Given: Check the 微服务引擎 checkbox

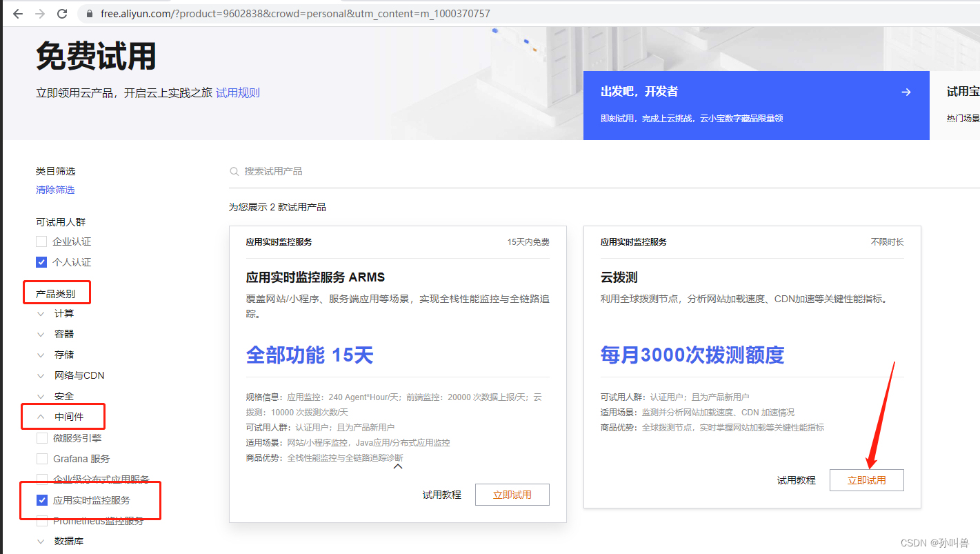Looking at the screenshot, I should coord(41,438).
